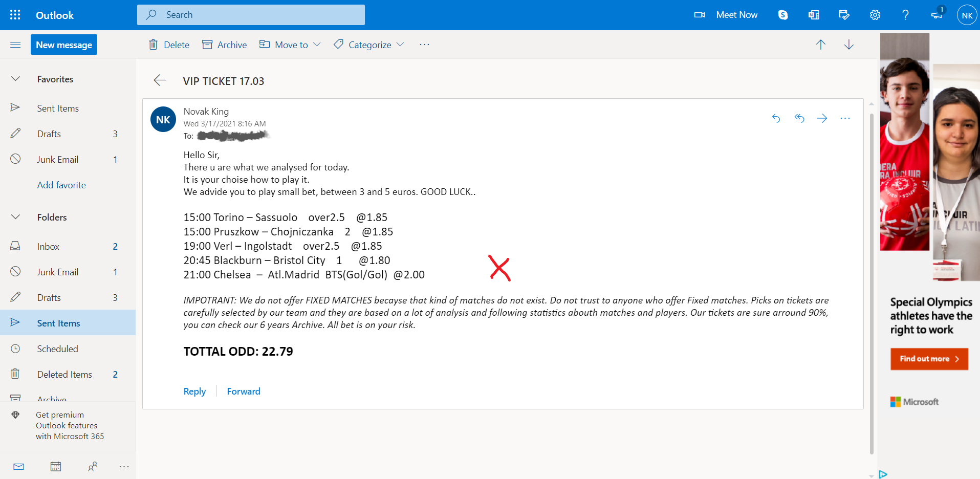Open more apps ellipsis in bottom bar
980x479 pixels.
(x=124, y=466)
